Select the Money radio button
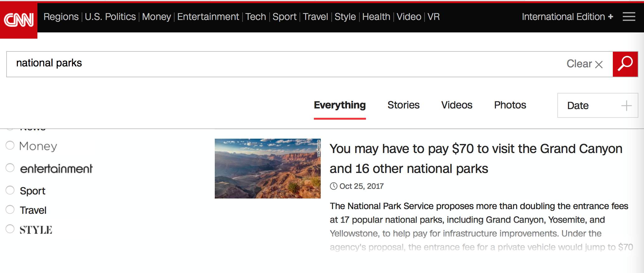The height and width of the screenshot is (273, 644). click(10, 145)
